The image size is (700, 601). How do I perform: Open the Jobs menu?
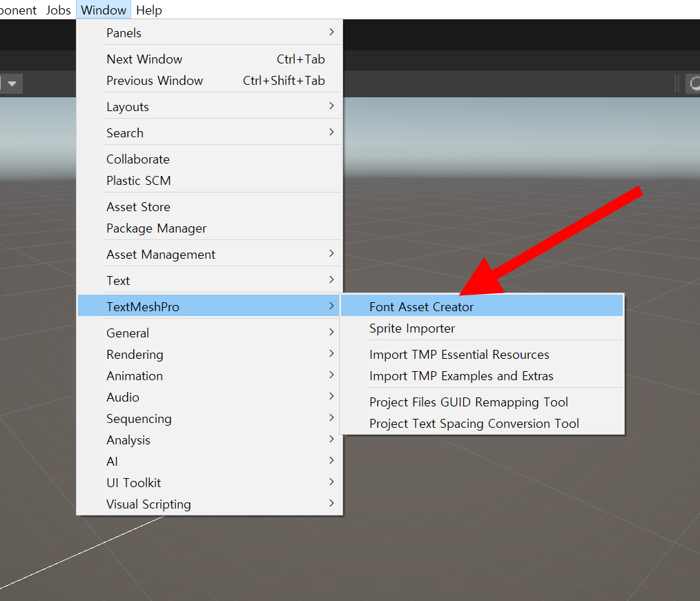[x=58, y=10]
